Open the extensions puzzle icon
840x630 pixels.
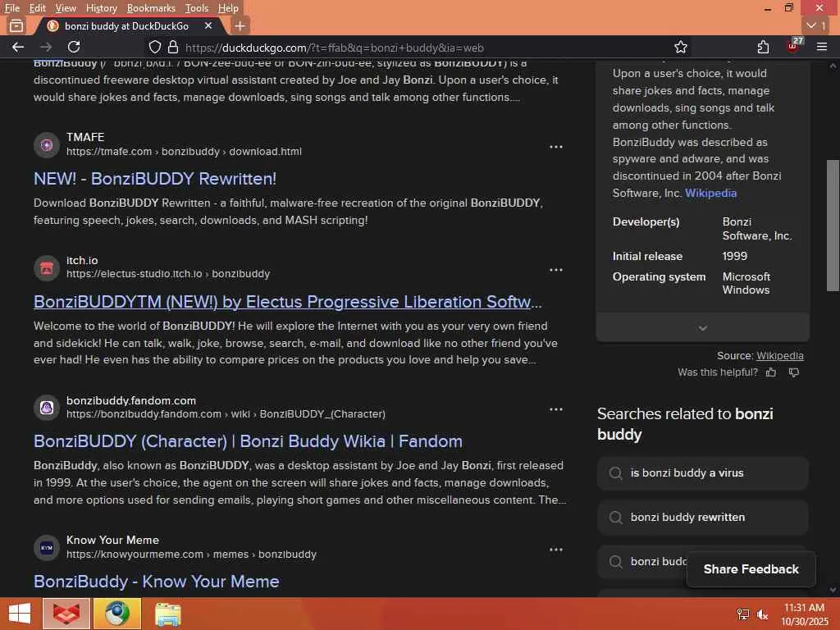coord(763,47)
